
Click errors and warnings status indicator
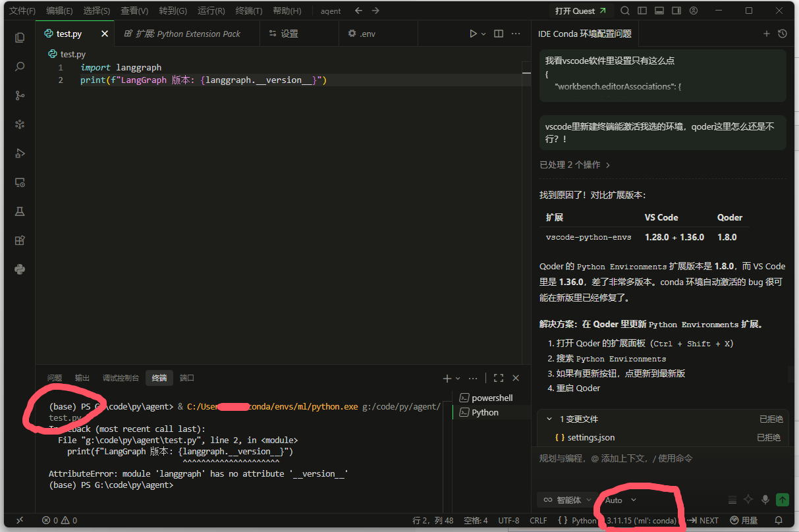(x=60, y=520)
